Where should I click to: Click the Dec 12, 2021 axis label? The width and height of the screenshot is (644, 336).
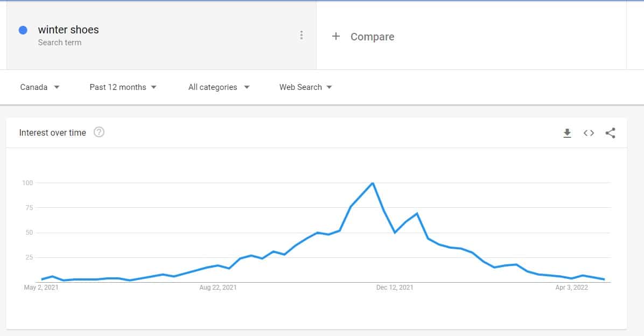pyautogui.click(x=395, y=288)
